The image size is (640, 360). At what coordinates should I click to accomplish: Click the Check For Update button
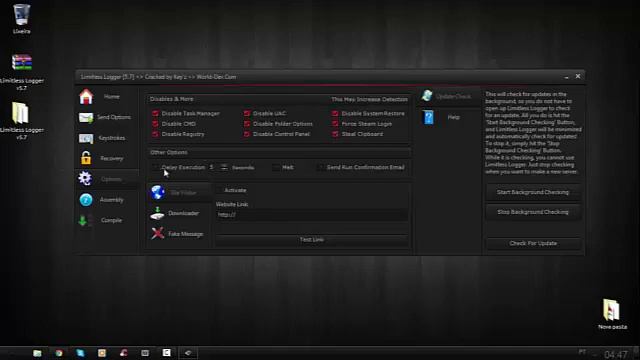[533, 243]
